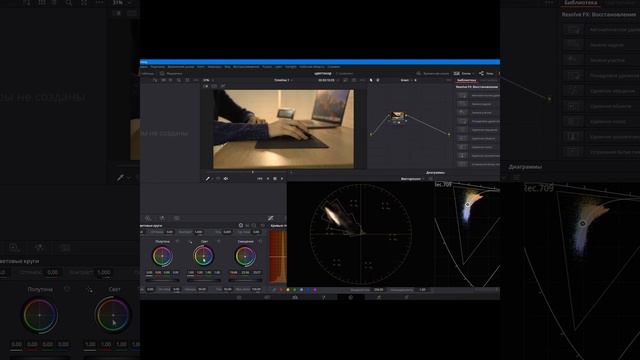Open scope settings icon next to Вектороскоп

[x=430, y=179]
